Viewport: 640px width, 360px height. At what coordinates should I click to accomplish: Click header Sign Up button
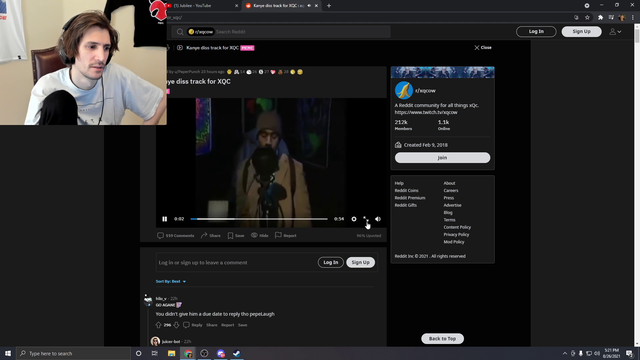click(x=581, y=31)
